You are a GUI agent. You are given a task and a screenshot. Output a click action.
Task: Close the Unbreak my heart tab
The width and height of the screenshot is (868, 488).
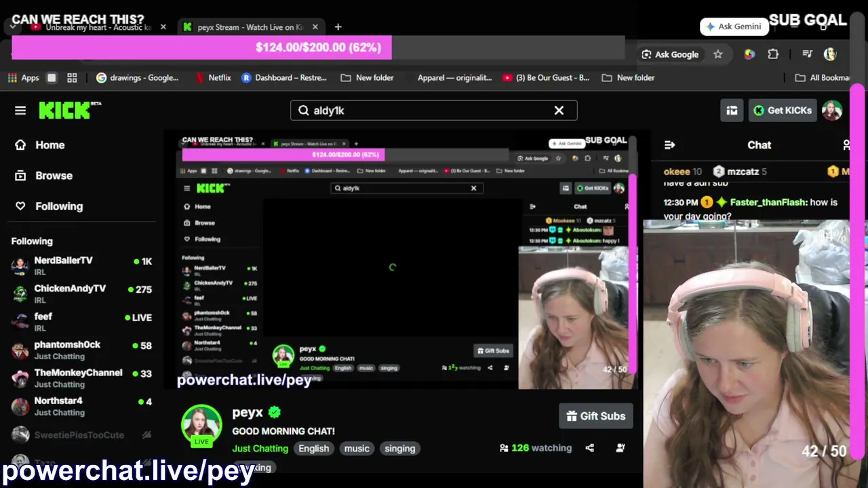point(163,27)
